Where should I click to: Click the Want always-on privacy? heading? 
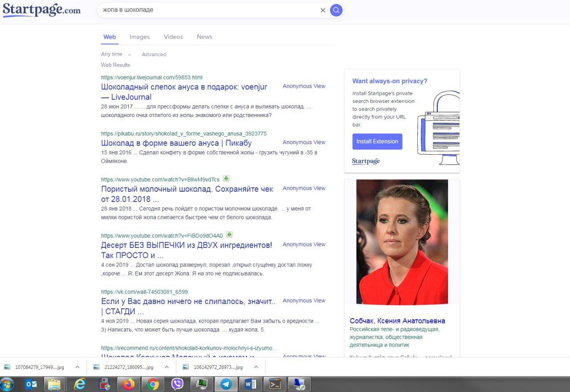pos(390,81)
